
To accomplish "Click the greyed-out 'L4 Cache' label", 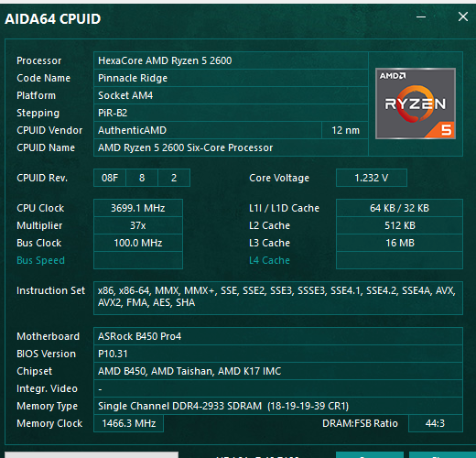I will coord(269,260).
